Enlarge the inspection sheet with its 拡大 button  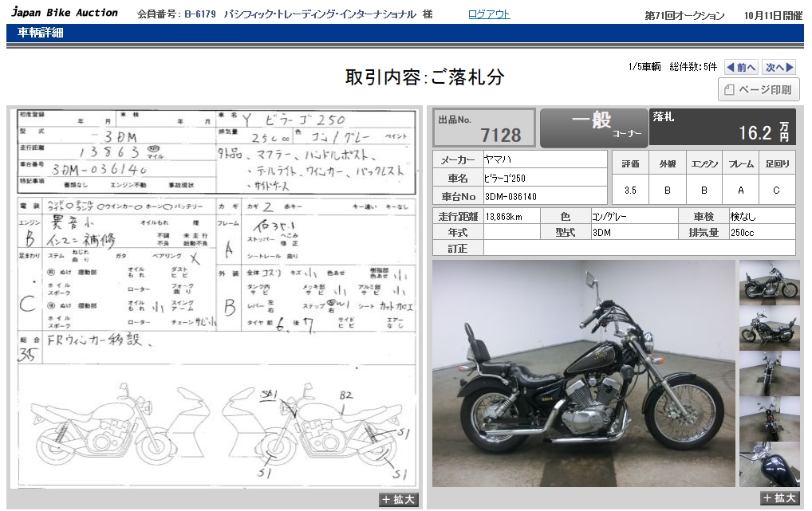click(x=398, y=500)
